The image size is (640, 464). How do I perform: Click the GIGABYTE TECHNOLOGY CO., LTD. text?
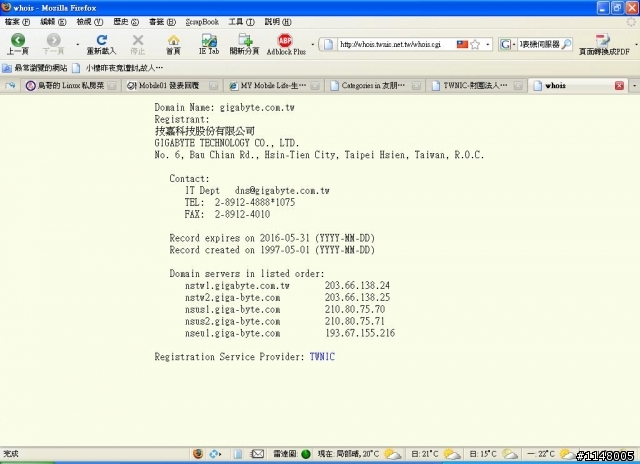tap(227, 143)
